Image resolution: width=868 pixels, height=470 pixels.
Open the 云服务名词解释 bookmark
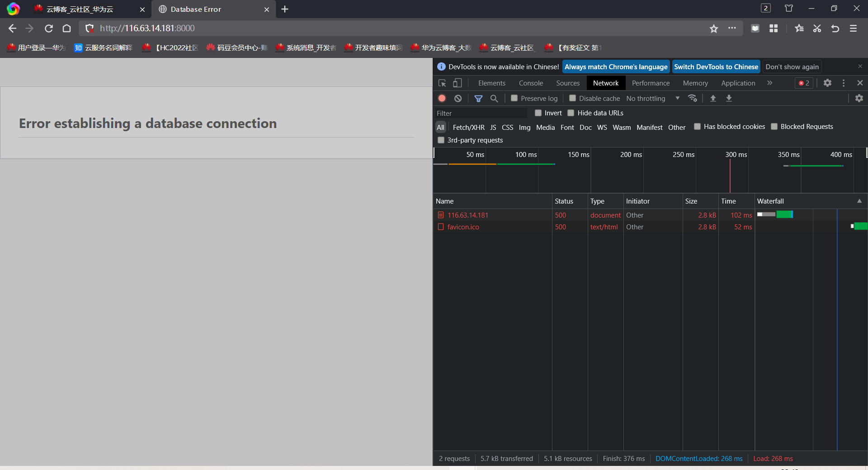point(104,47)
